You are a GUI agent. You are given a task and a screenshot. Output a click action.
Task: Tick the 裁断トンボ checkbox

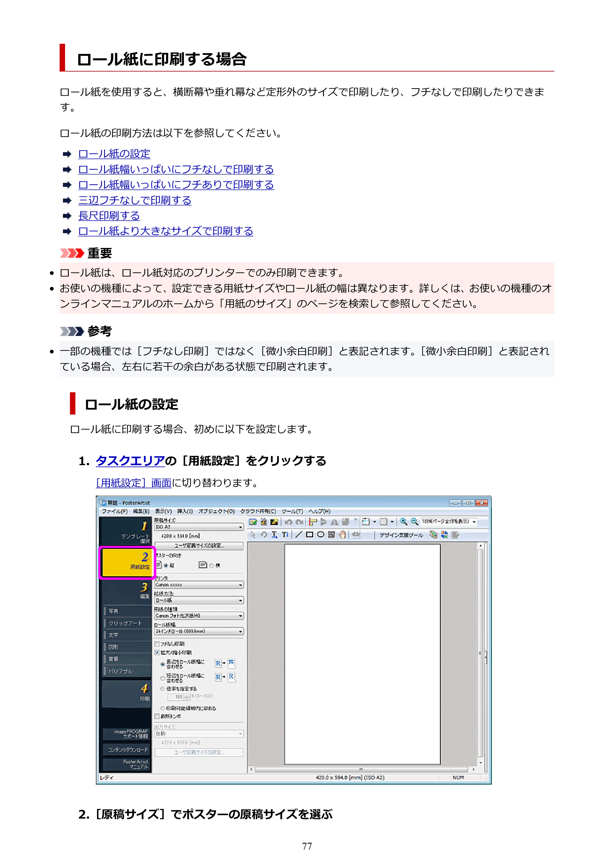(x=157, y=716)
